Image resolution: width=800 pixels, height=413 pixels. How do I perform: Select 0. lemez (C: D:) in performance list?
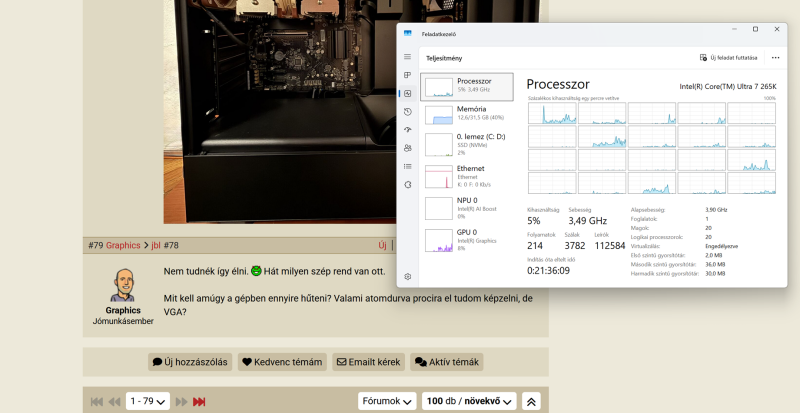[x=467, y=144]
